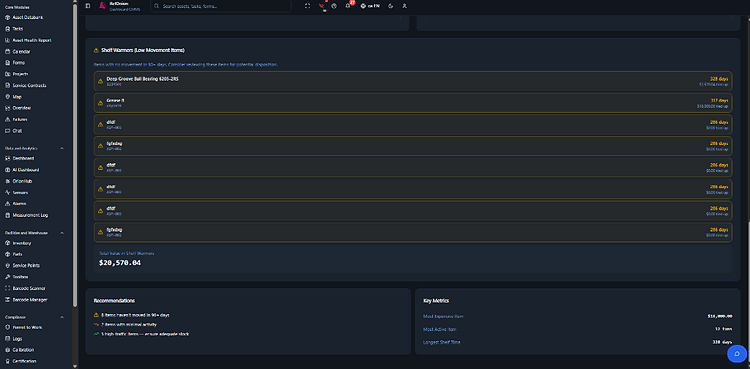Click the Orion logo in the header
The image size is (750, 369).
point(102,6)
